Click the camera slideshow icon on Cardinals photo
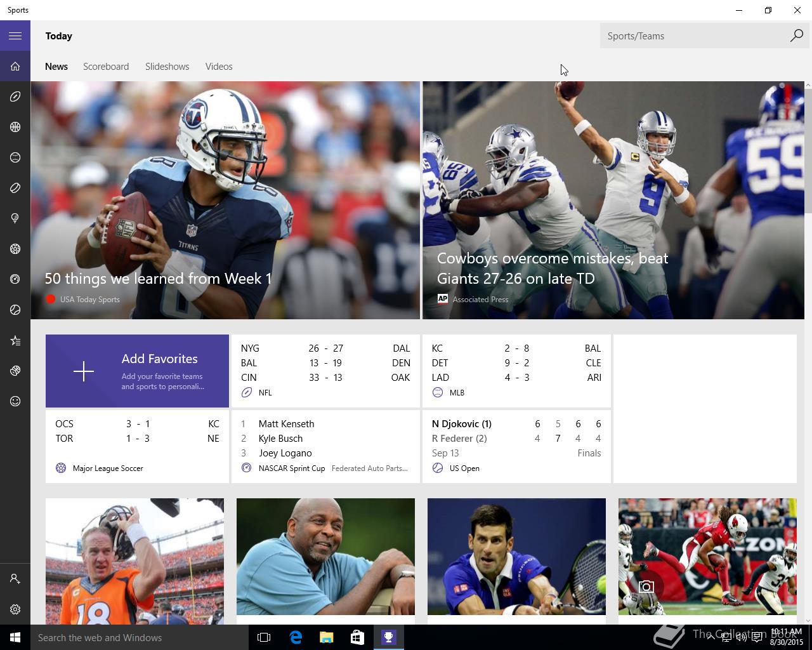812x650 pixels. click(646, 587)
